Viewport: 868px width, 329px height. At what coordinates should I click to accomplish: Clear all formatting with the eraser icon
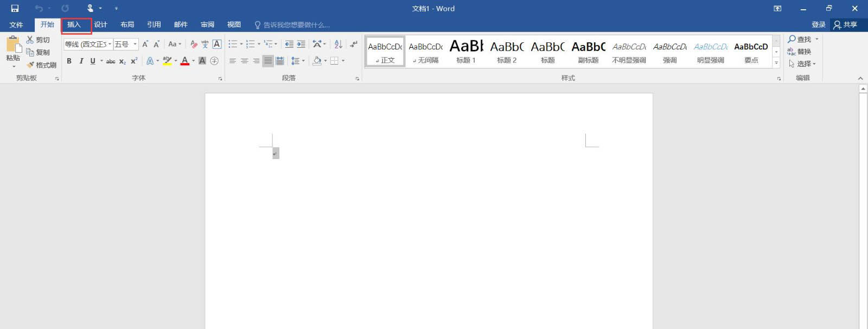pyautogui.click(x=194, y=44)
